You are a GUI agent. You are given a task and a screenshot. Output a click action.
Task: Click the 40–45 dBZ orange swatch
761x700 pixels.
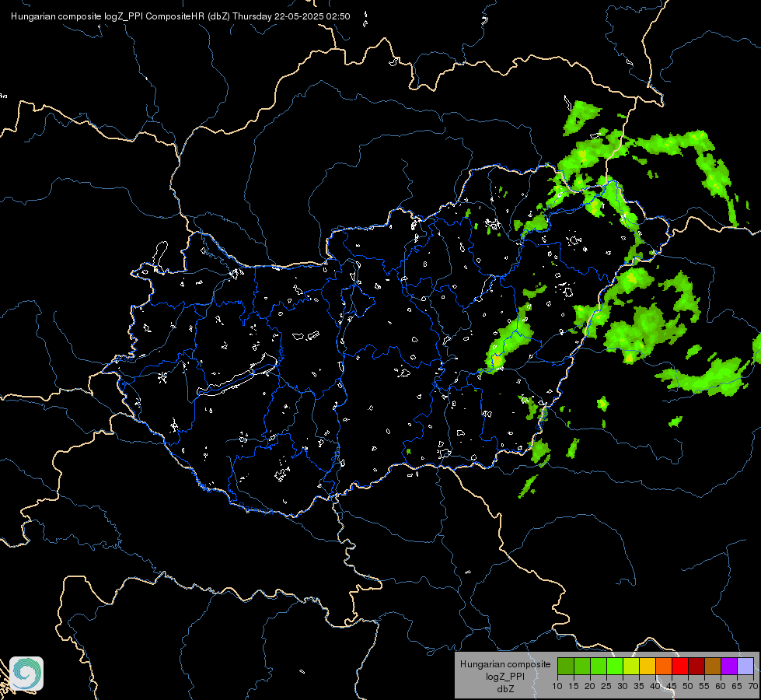pos(664,666)
